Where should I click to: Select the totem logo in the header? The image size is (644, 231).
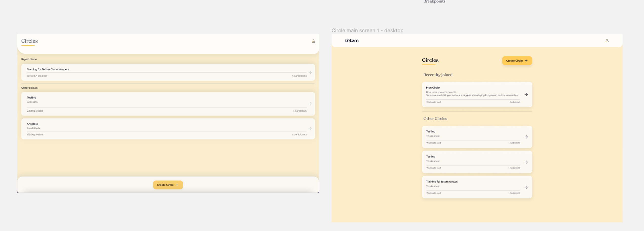(352, 40)
